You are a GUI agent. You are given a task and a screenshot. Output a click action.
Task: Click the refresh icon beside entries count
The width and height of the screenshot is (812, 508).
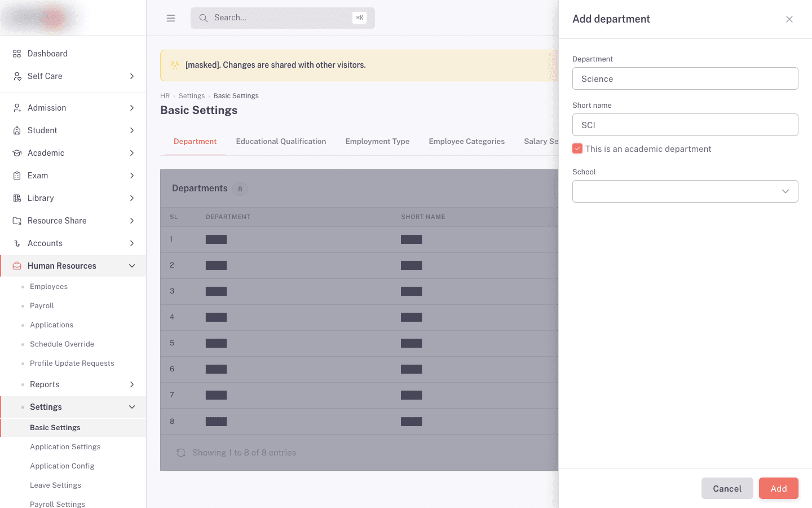coord(181,453)
